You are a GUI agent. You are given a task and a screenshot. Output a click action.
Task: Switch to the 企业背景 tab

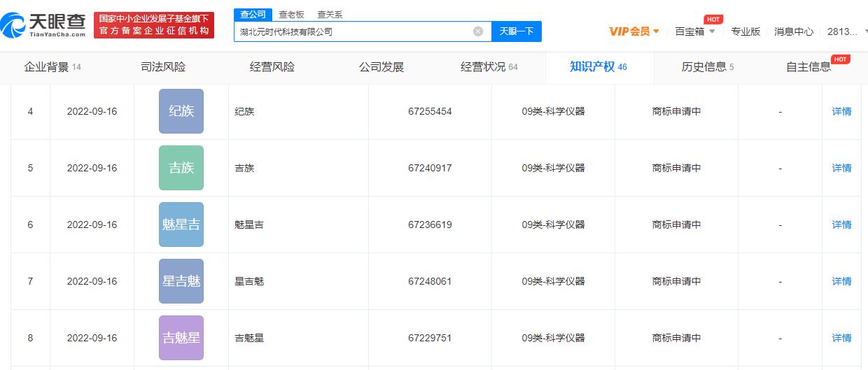(x=52, y=67)
